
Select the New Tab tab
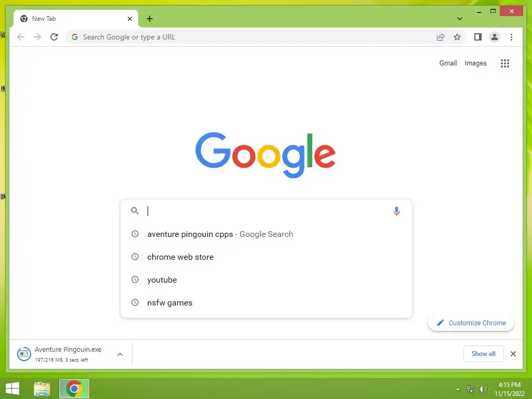click(x=76, y=19)
